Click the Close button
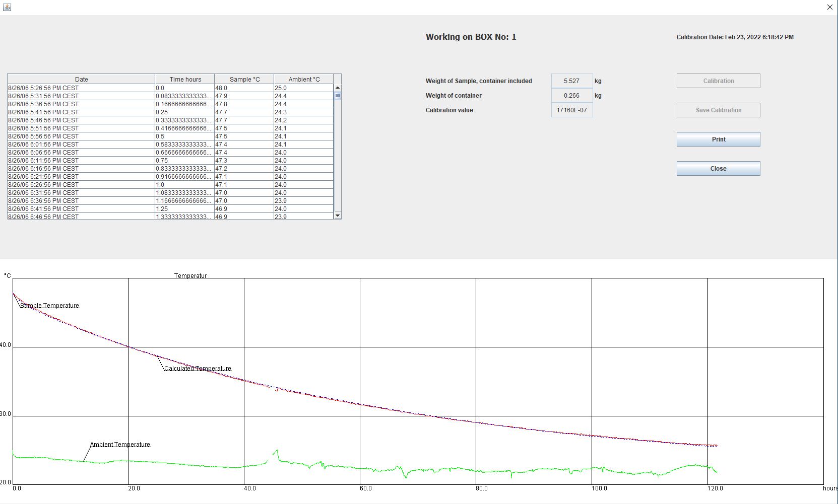838x504 pixels. [x=718, y=169]
